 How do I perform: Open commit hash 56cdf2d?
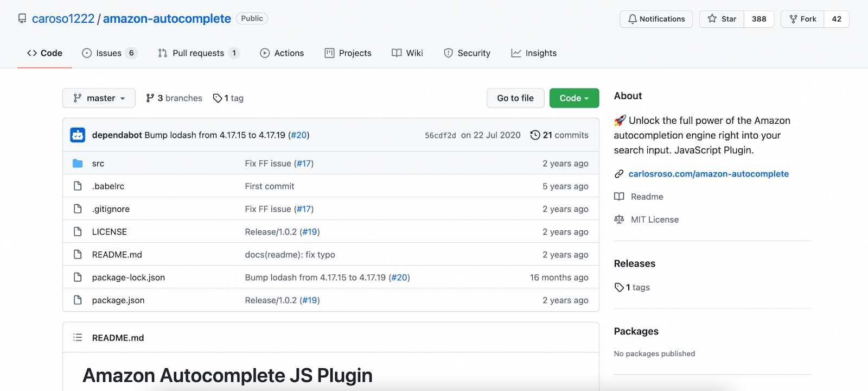(x=440, y=135)
